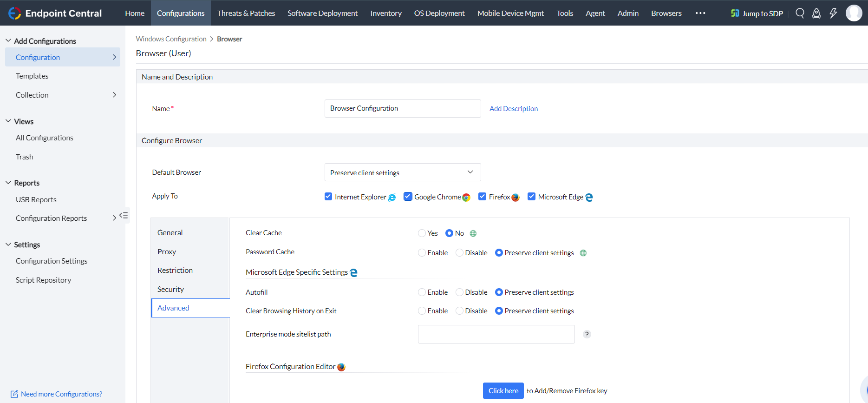Click the Enterprise mode sitelist path field

(x=496, y=334)
